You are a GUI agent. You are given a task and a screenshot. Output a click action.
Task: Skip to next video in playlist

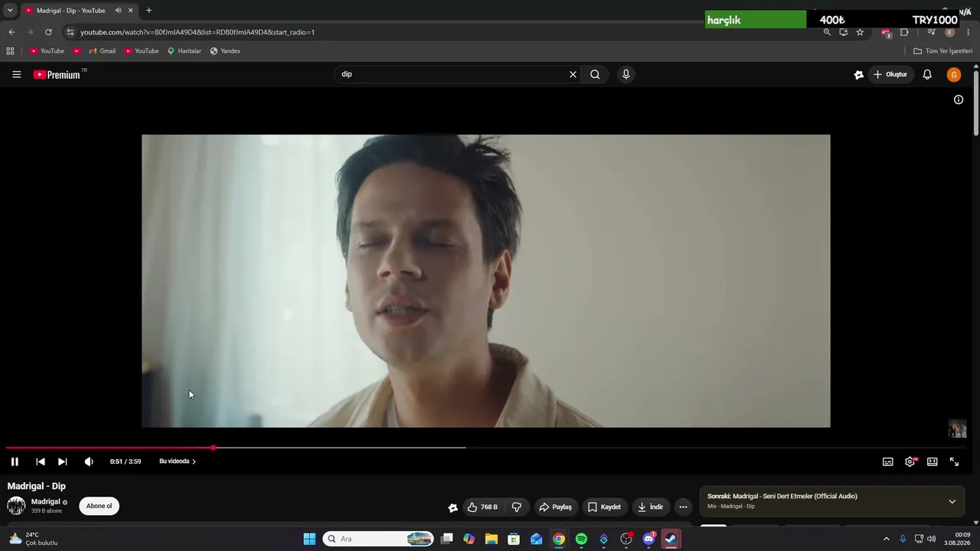63,461
